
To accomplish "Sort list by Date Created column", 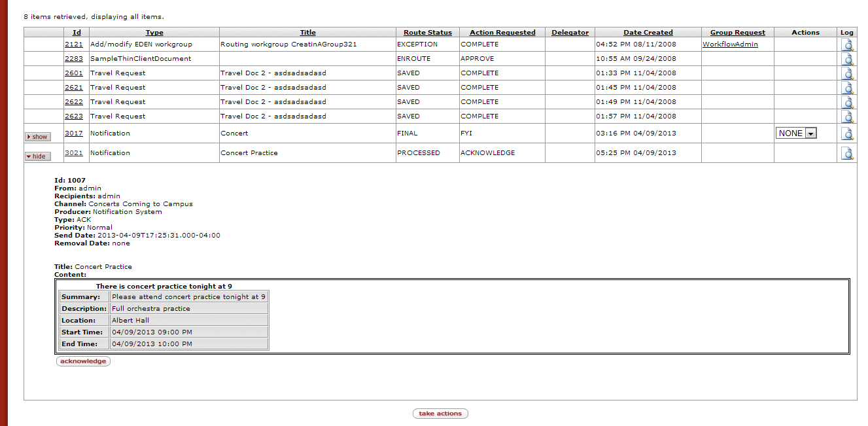I will [x=648, y=33].
